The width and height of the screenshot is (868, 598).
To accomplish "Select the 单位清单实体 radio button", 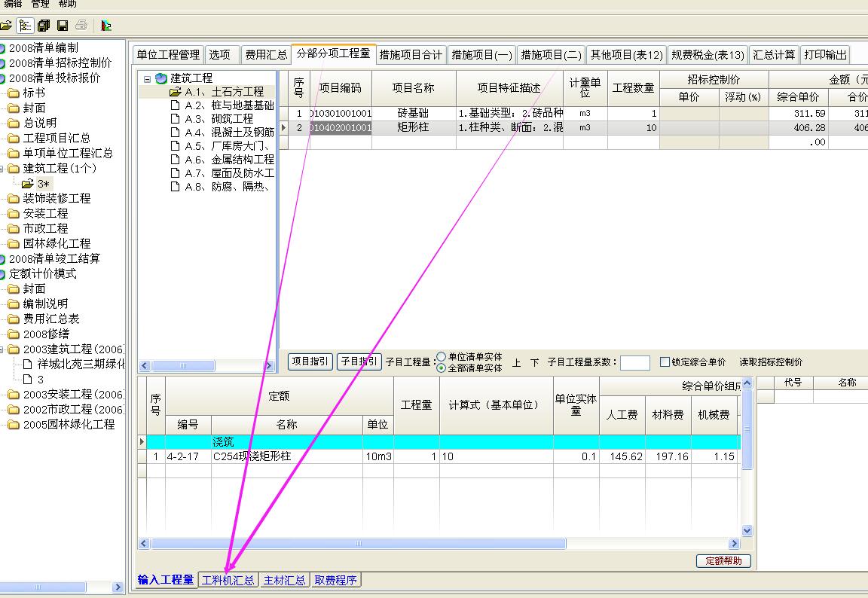I will [442, 357].
